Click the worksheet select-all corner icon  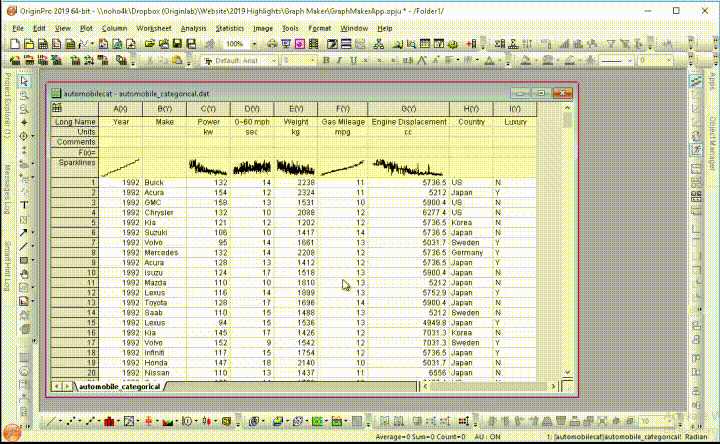click(x=57, y=108)
